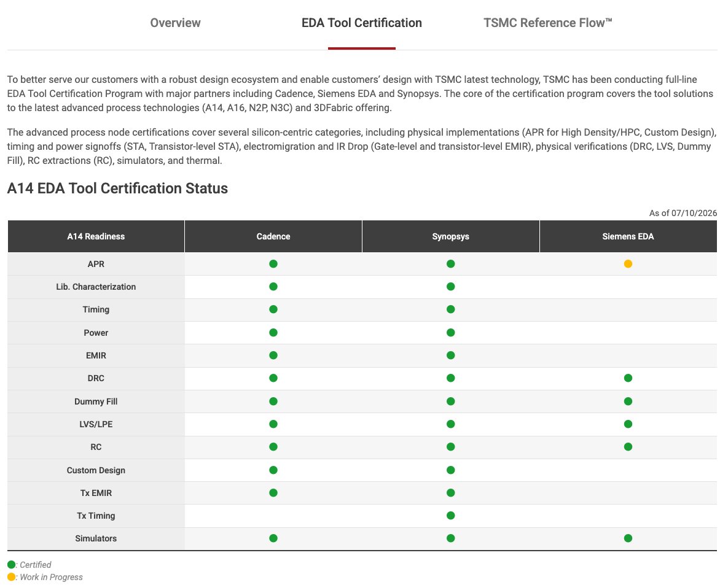
Task: Click Cadence LVS/LPE certified dot
Action: tap(273, 424)
